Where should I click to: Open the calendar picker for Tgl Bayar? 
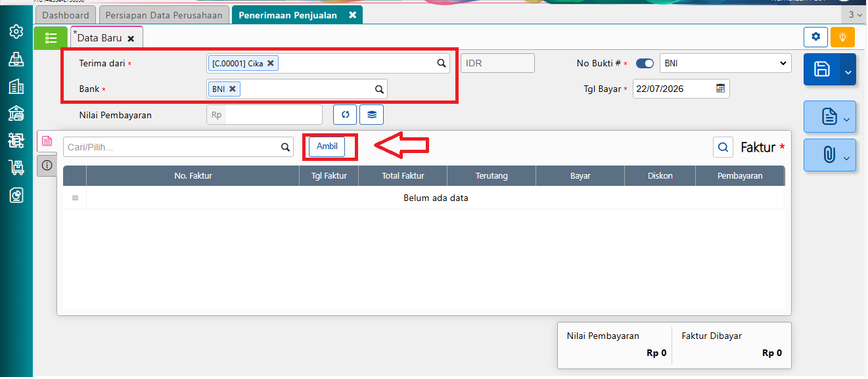coord(720,89)
